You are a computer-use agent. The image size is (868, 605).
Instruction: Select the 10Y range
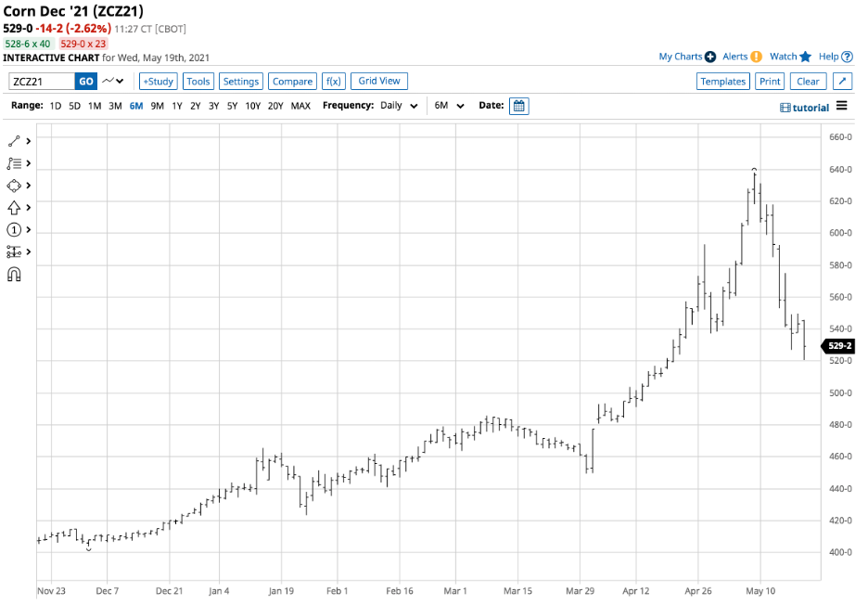click(x=253, y=106)
